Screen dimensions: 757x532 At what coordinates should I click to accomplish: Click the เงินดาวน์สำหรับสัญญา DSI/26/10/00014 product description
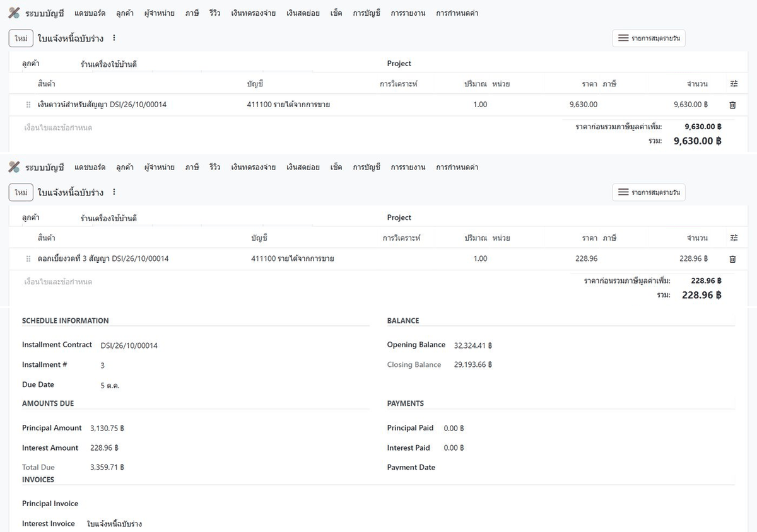[102, 105]
